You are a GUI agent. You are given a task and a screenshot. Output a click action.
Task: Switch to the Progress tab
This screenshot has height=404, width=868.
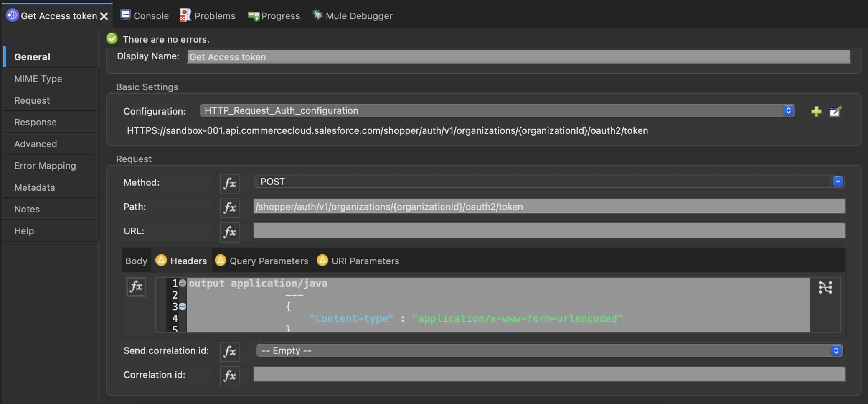(x=274, y=16)
